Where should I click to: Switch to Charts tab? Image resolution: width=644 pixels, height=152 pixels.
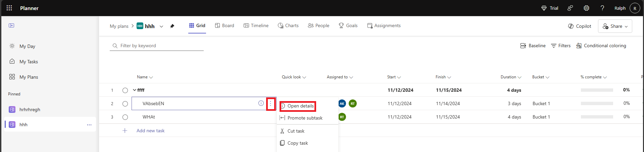[x=288, y=25]
